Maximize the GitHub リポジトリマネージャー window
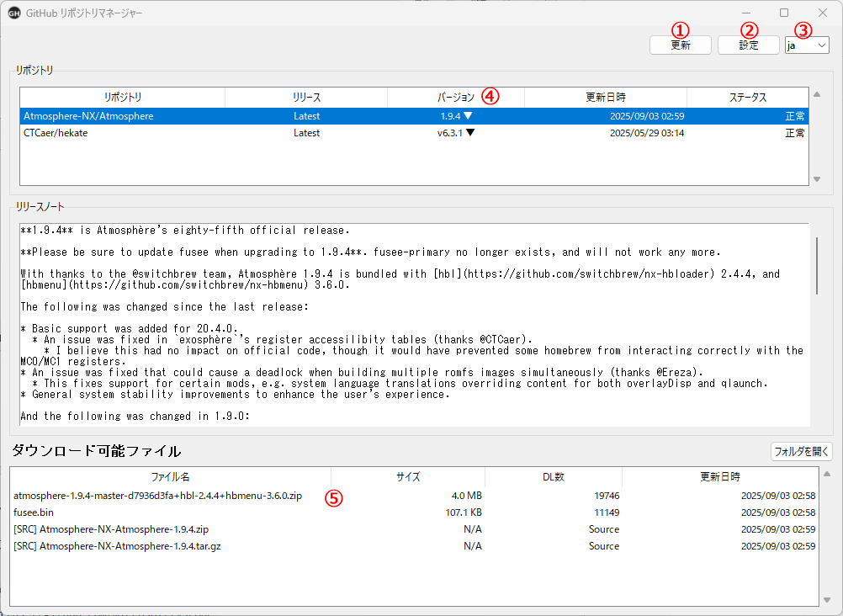Viewport: 843px width, 616px height. point(784,13)
